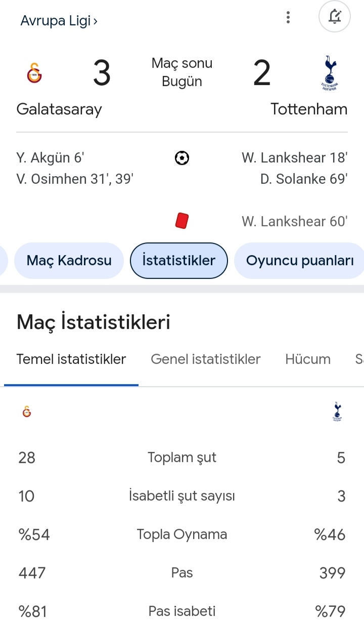
Task: Tap the notification bell icon
Action: coord(334,17)
